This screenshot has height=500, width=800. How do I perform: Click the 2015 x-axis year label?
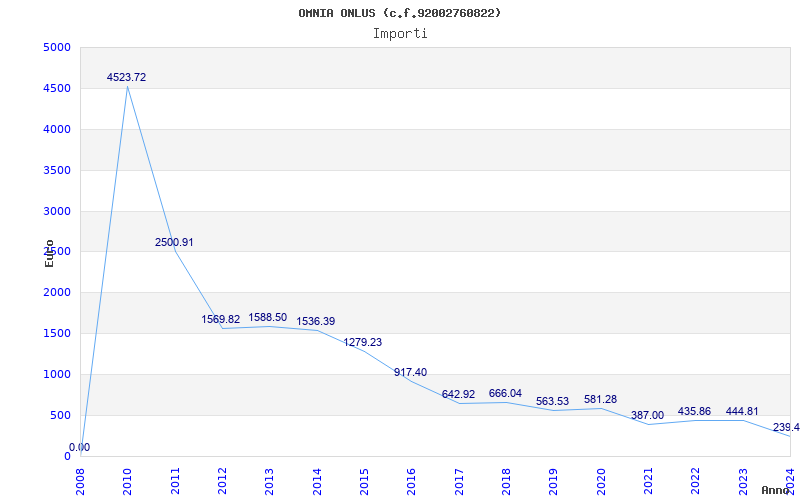[x=364, y=482]
